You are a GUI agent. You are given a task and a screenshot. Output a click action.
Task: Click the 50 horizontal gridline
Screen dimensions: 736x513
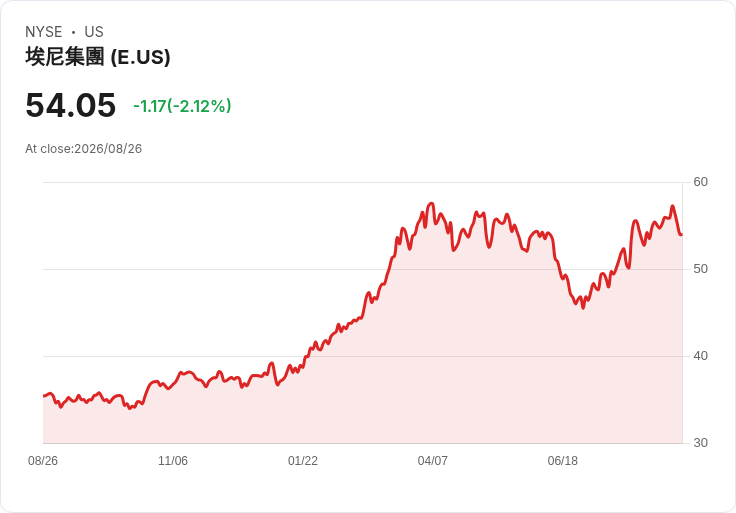(x=363, y=269)
